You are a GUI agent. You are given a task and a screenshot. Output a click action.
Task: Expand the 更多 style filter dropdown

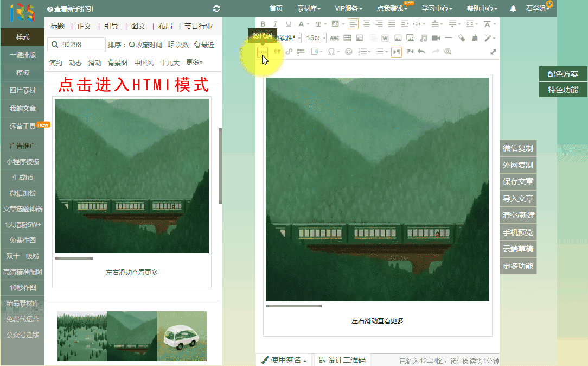click(x=194, y=62)
